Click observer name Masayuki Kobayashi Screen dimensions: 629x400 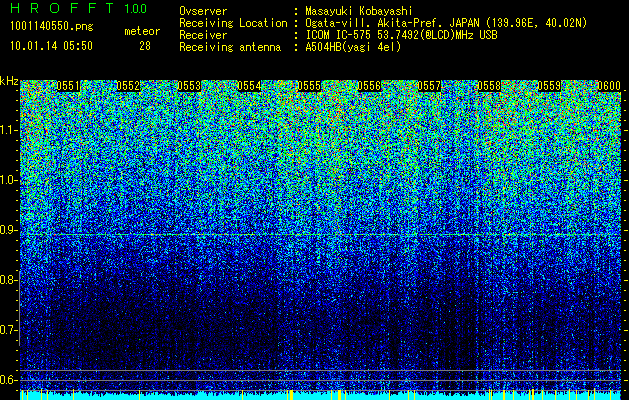[x=359, y=11]
